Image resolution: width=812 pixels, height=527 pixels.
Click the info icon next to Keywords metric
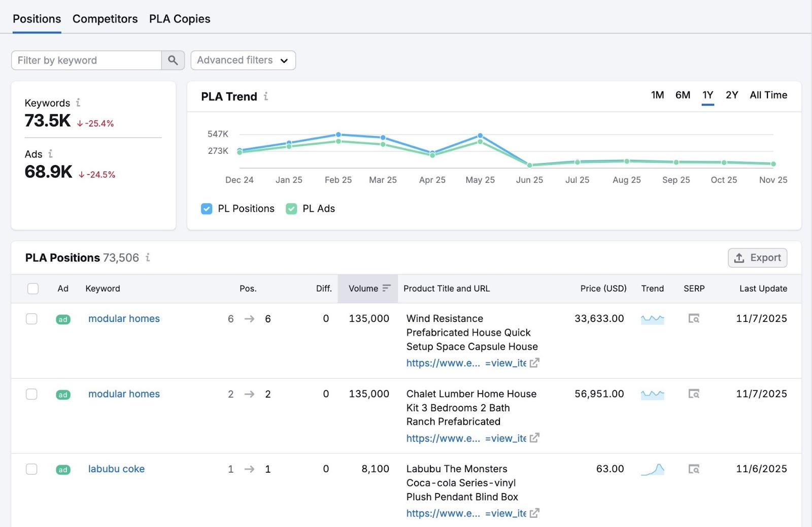point(78,103)
